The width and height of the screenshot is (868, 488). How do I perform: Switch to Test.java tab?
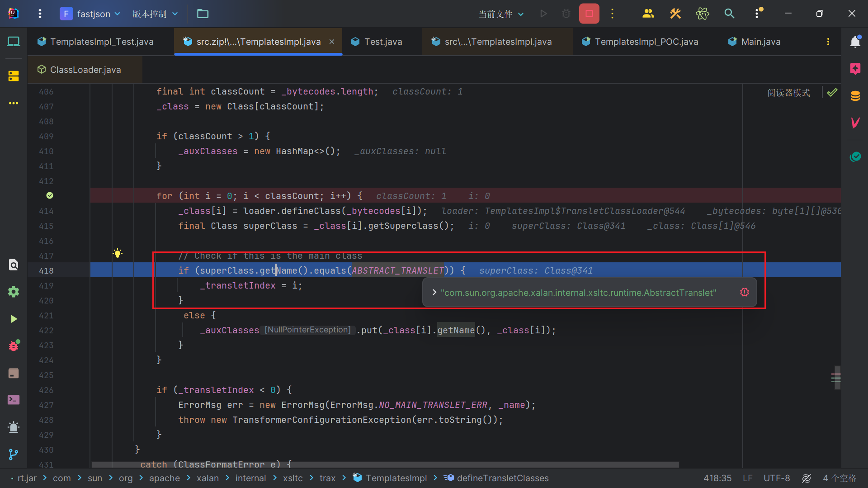377,42
